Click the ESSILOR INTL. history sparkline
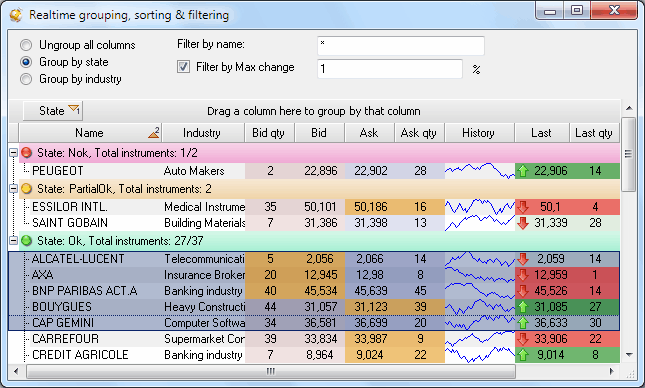645x388 pixels. [480, 207]
